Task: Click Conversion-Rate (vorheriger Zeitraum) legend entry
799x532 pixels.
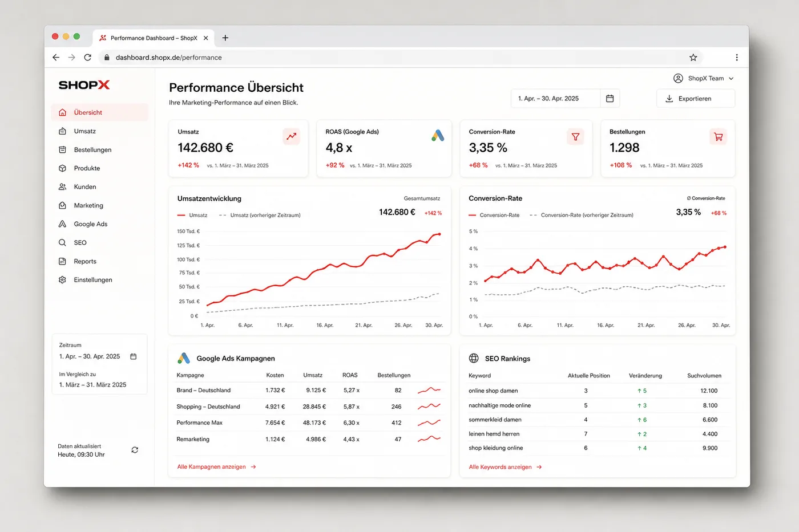Action: 582,215
